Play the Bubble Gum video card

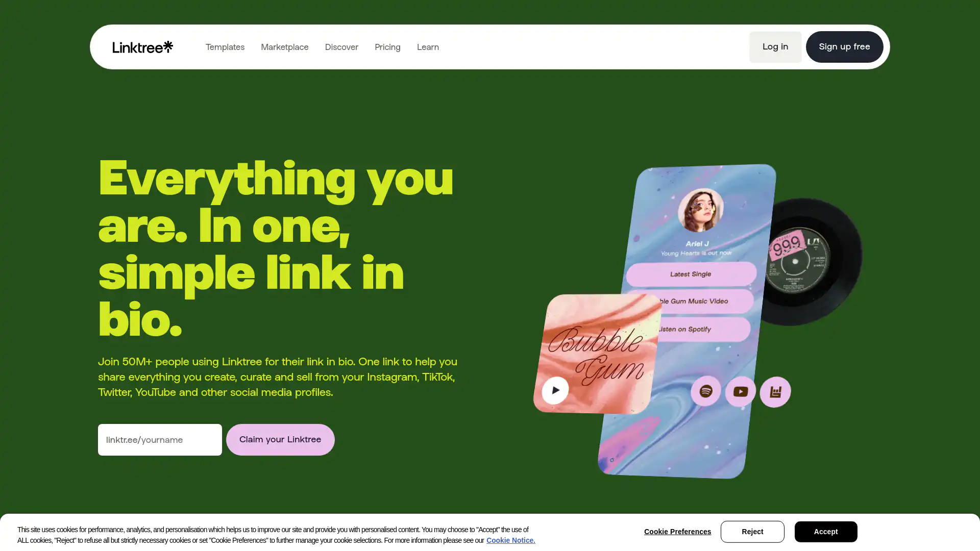tap(555, 390)
